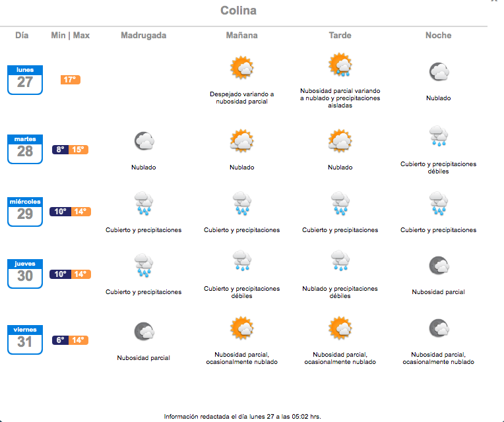504x422 pixels.
Task: Click Thursday afternoon light precipitation icon
Action: point(340,260)
